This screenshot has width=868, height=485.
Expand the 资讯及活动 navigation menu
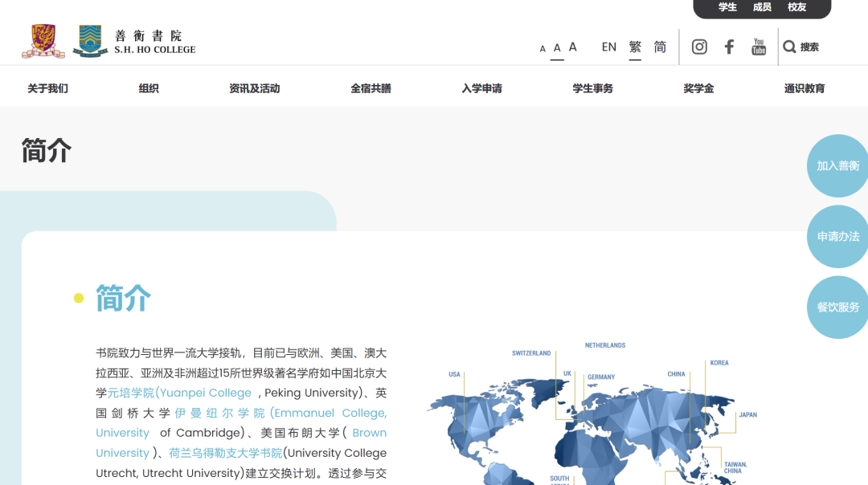(x=254, y=88)
